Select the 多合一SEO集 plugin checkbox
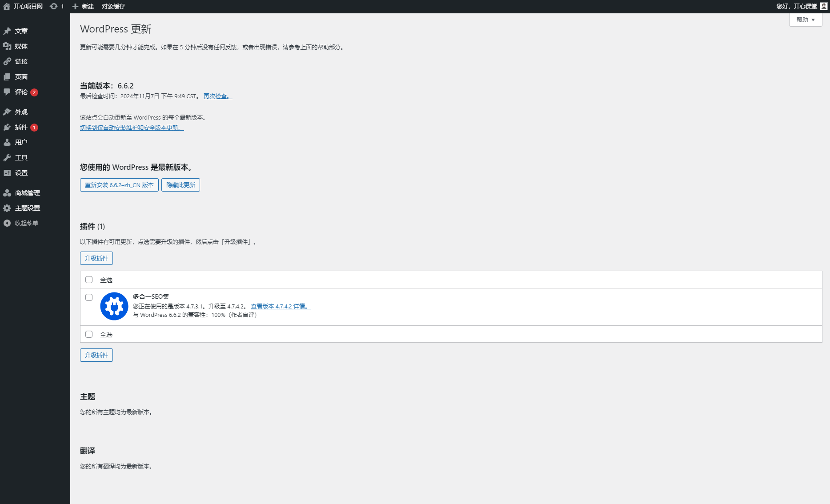Image resolution: width=830 pixels, height=504 pixels. click(89, 297)
